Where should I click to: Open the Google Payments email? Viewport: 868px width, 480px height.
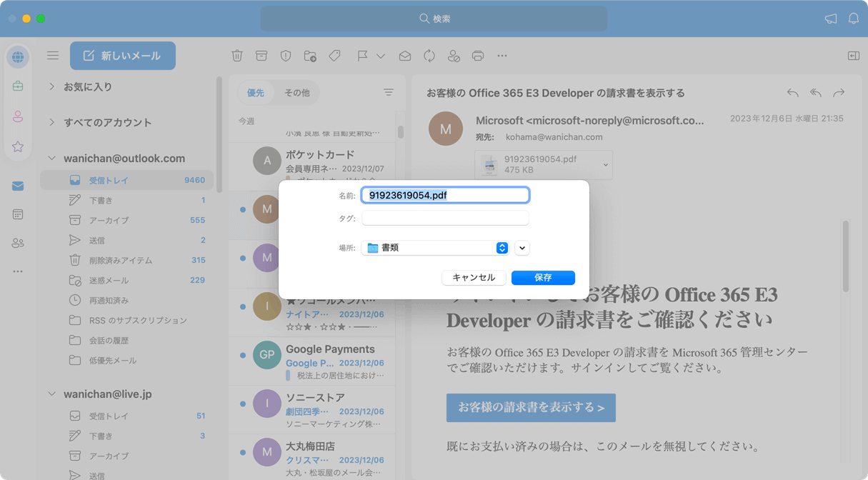(312, 361)
